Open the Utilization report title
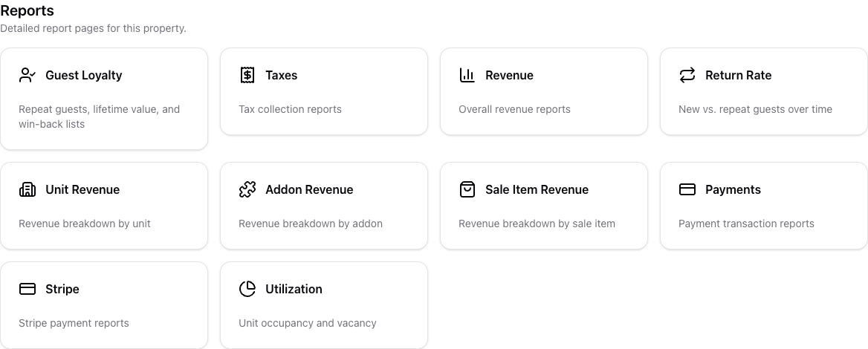The height and width of the screenshot is (349, 868). tap(294, 290)
